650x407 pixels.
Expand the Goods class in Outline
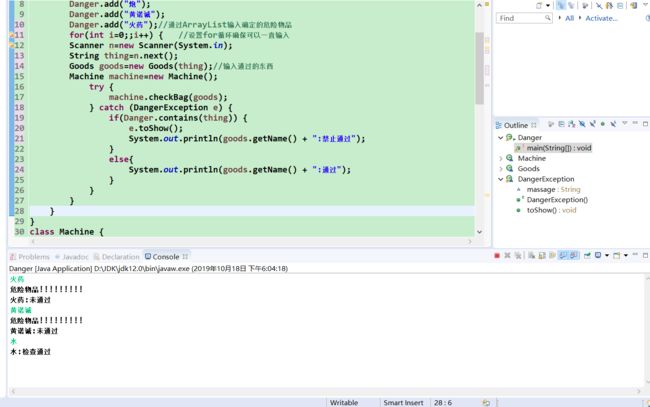500,169
